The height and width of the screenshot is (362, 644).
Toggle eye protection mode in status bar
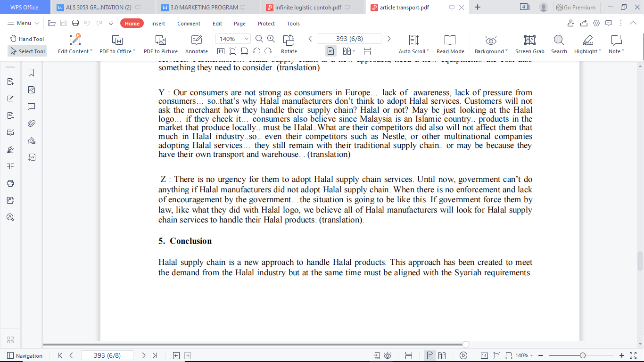[x=388, y=355]
